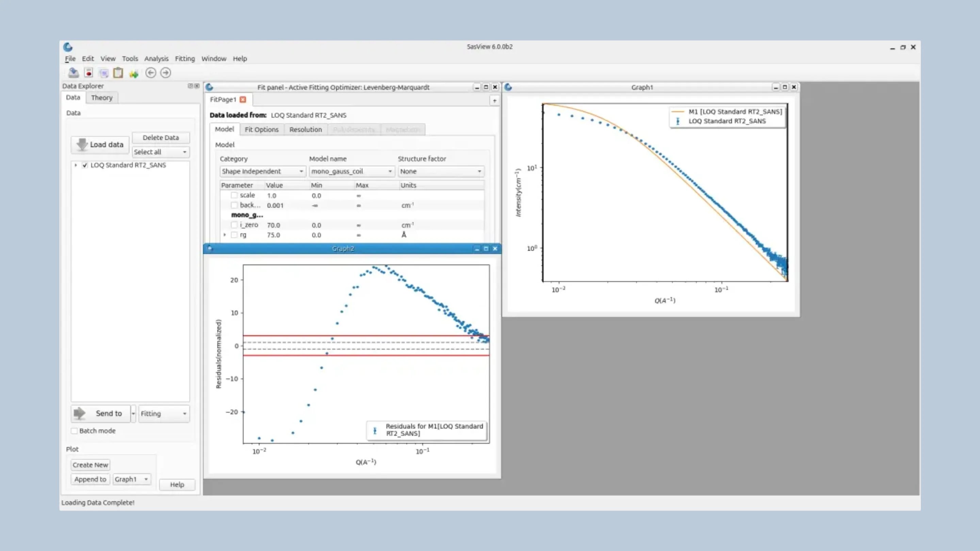980x551 pixels.
Task: Open the Category dropdown showing Shape Independent
Action: 262,171
